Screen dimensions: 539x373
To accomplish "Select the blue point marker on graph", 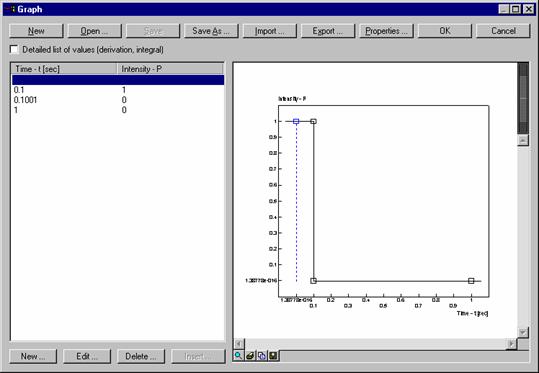I will [296, 121].
